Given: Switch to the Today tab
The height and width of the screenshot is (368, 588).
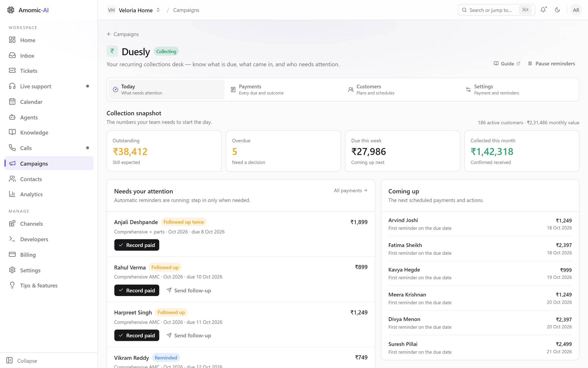Looking at the screenshot, I should pos(167,89).
